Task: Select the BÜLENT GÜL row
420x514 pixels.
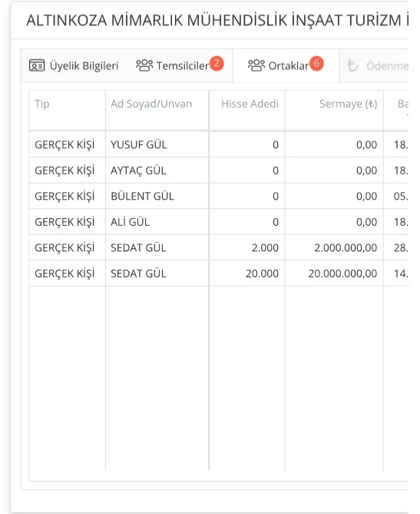Action: [219, 196]
